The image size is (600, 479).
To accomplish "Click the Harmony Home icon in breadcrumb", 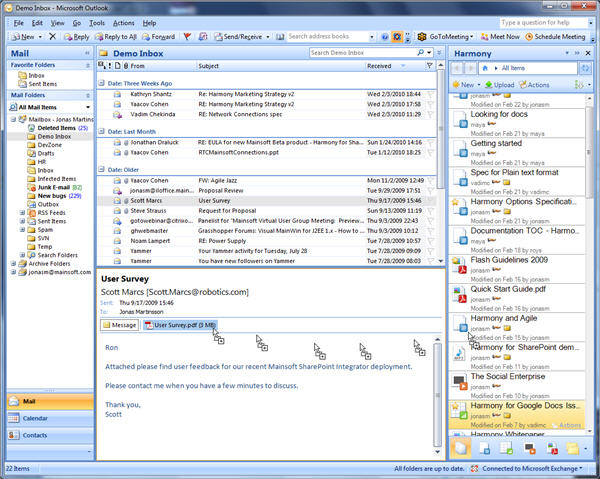I will (x=485, y=68).
